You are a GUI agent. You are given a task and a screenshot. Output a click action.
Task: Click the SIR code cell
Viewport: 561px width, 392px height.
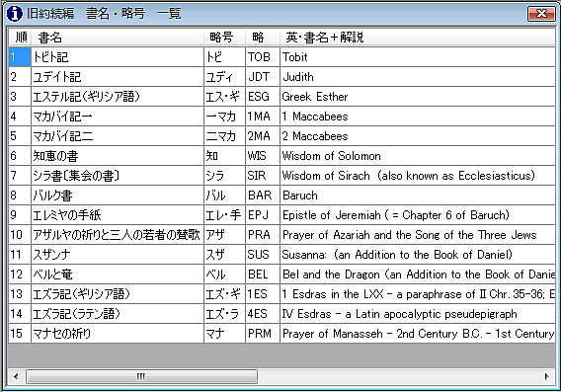point(263,176)
